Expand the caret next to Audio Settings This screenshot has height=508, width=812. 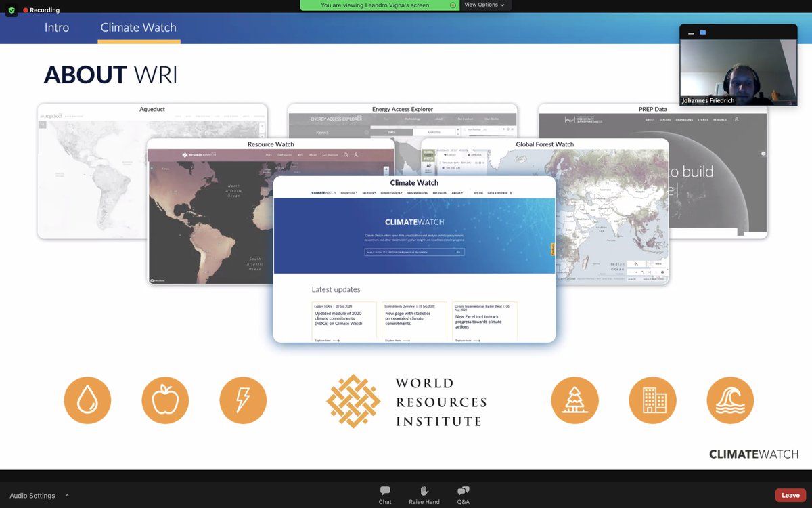pyautogui.click(x=67, y=495)
